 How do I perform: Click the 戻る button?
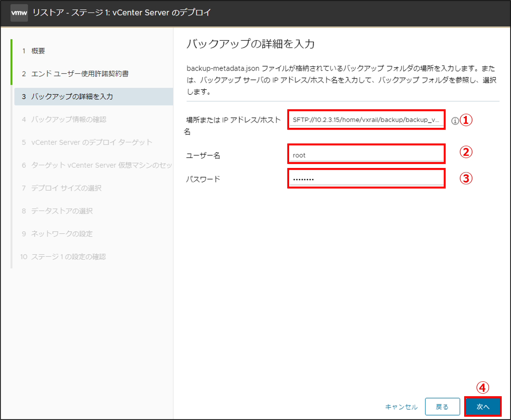(442, 407)
